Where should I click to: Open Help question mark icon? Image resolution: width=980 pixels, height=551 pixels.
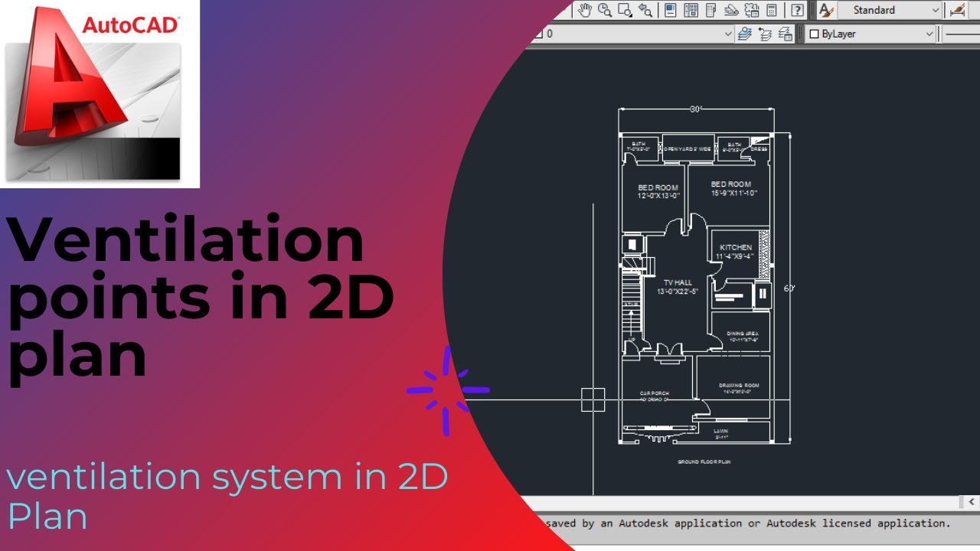click(797, 10)
